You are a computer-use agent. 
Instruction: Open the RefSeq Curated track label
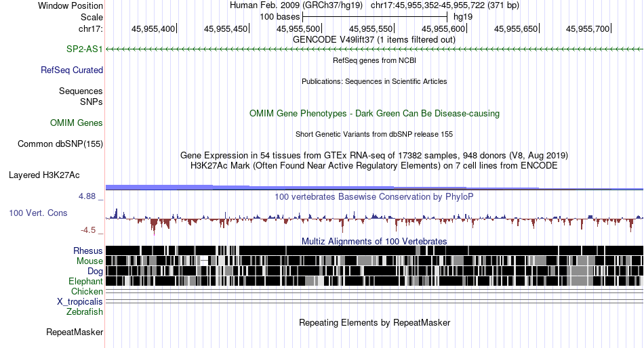pyautogui.click(x=72, y=70)
